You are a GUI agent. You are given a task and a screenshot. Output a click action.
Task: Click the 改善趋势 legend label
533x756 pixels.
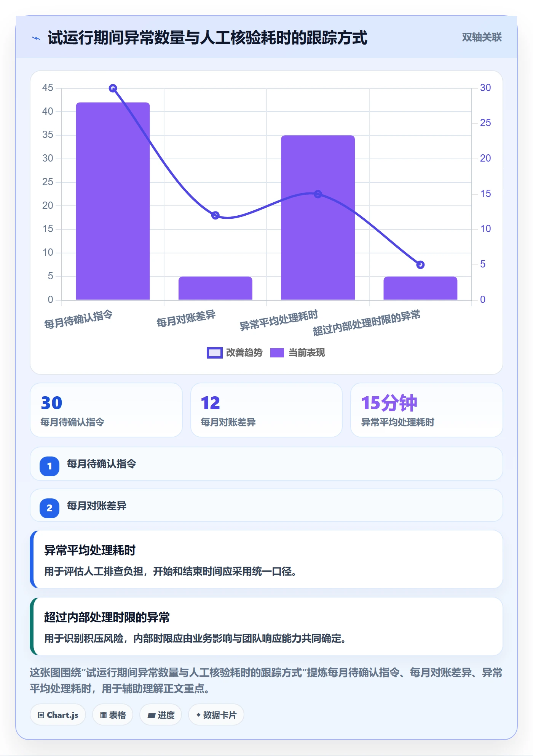pyautogui.click(x=244, y=352)
